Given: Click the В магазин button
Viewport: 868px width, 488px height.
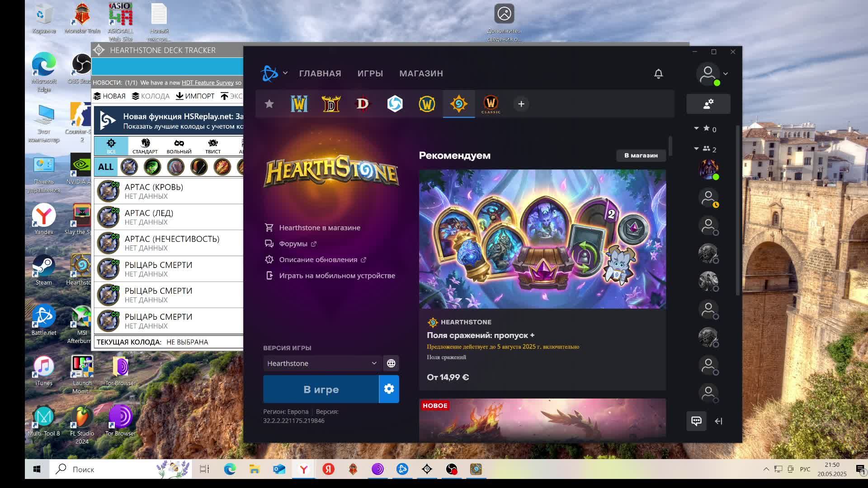Looking at the screenshot, I should (x=641, y=155).
